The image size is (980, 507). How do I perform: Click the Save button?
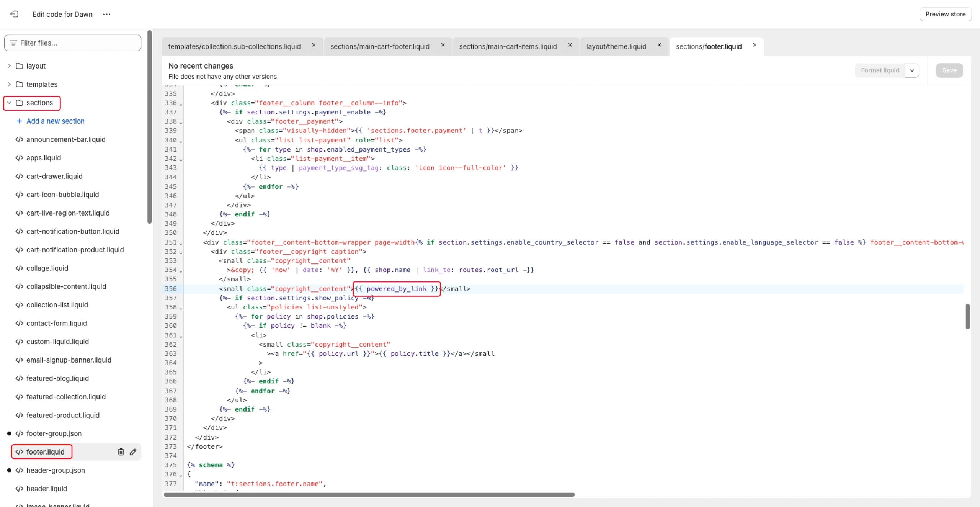coord(949,70)
